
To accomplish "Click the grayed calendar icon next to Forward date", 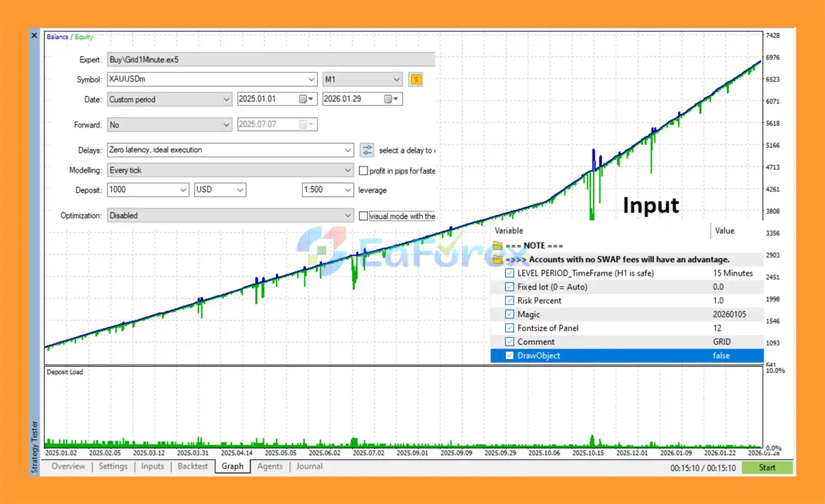I will [304, 124].
